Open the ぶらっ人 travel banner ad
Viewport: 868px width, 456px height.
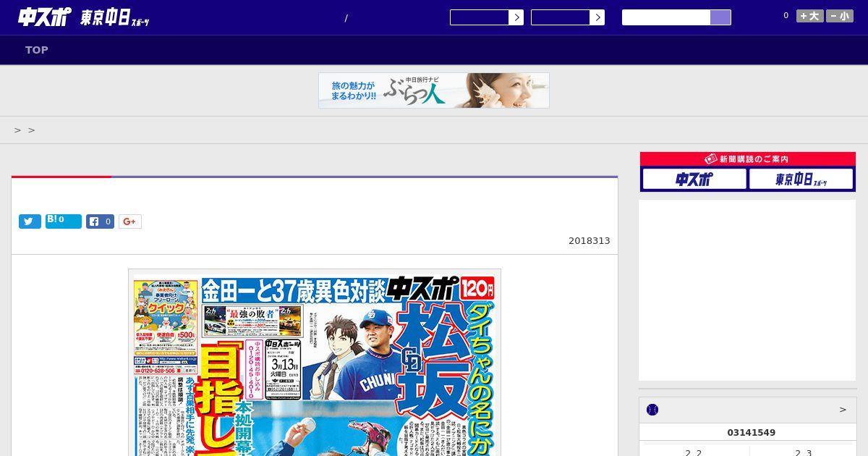(434, 90)
